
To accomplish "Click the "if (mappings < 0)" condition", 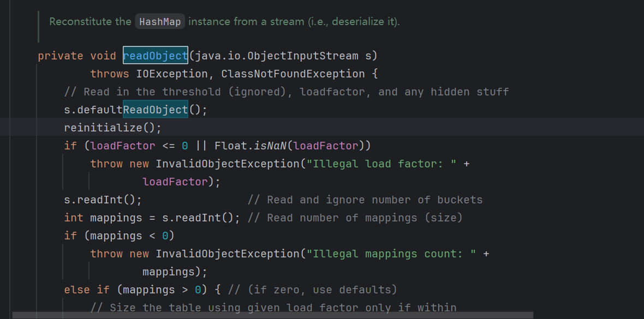I will coord(119,236).
